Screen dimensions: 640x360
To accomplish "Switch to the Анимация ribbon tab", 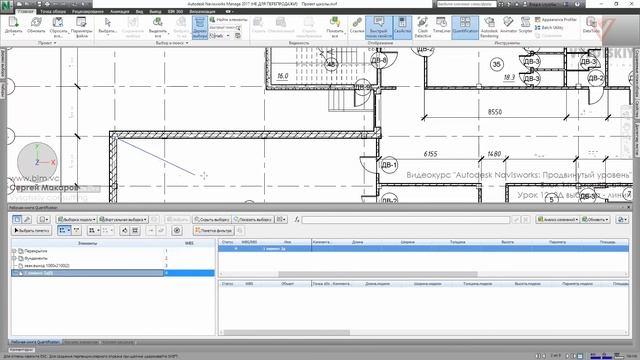I will tap(120, 11).
